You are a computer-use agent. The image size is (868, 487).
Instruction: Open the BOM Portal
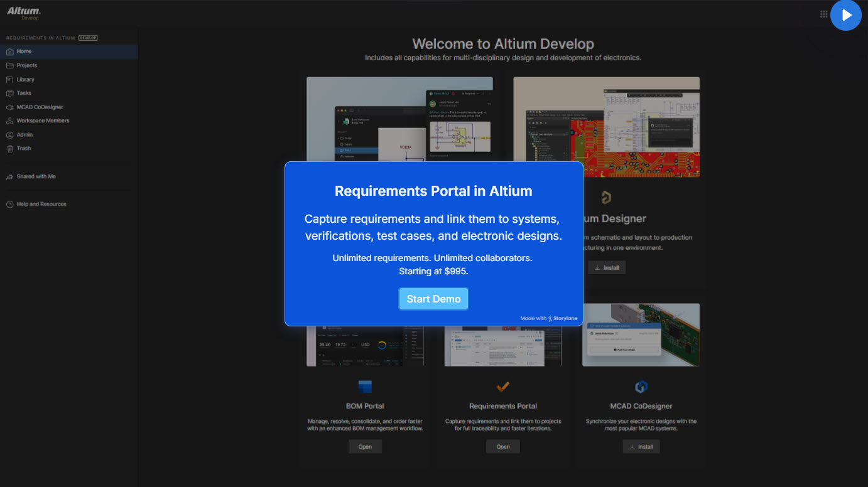365,447
